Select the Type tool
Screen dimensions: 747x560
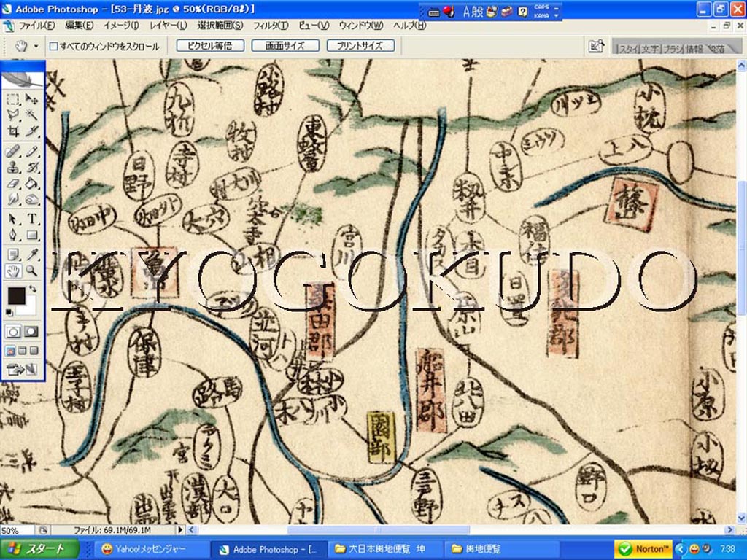pyautogui.click(x=31, y=219)
